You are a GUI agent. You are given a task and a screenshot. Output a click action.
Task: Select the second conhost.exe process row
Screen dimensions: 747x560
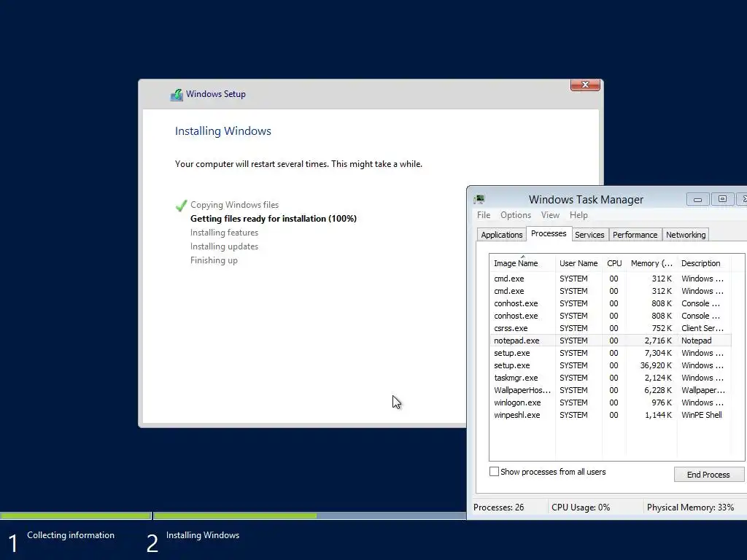pyautogui.click(x=610, y=316)
